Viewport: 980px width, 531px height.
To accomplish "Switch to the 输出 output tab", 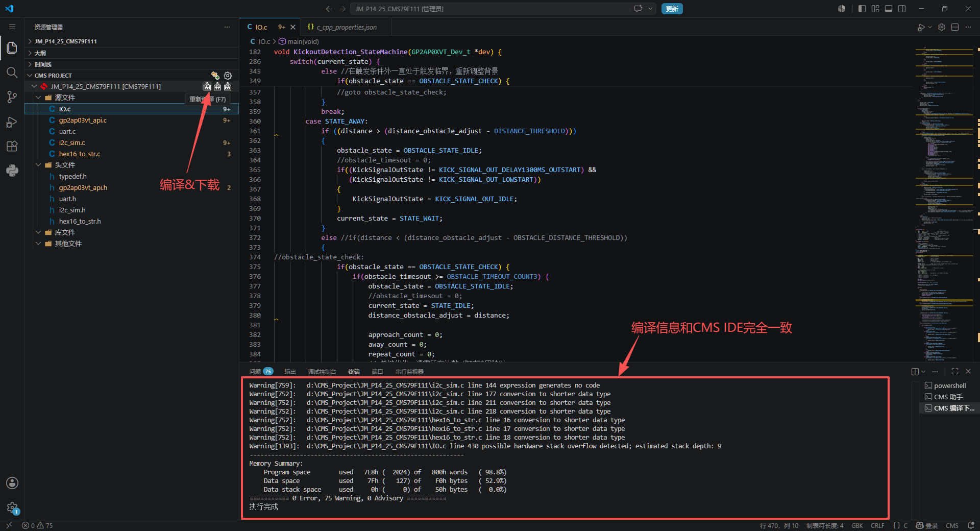I will [x=290, y=372].
